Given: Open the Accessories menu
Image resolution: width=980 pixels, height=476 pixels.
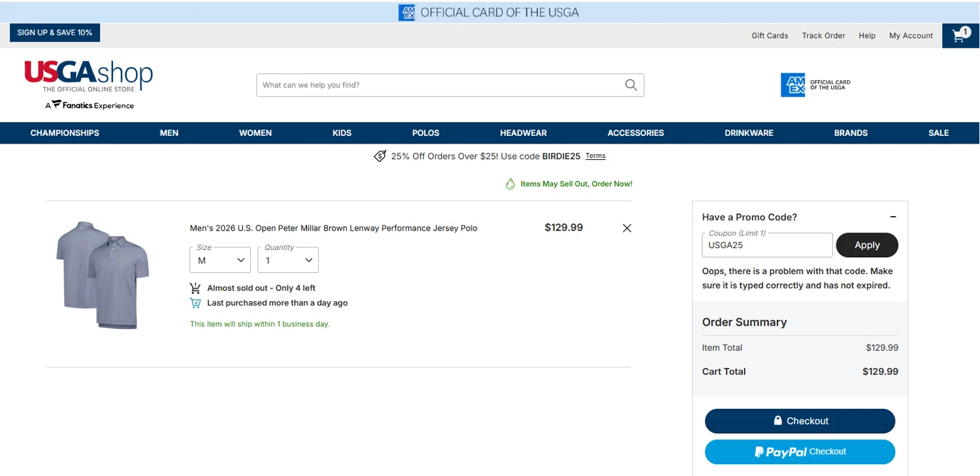Looking at the screenshot, I should 636,133.
